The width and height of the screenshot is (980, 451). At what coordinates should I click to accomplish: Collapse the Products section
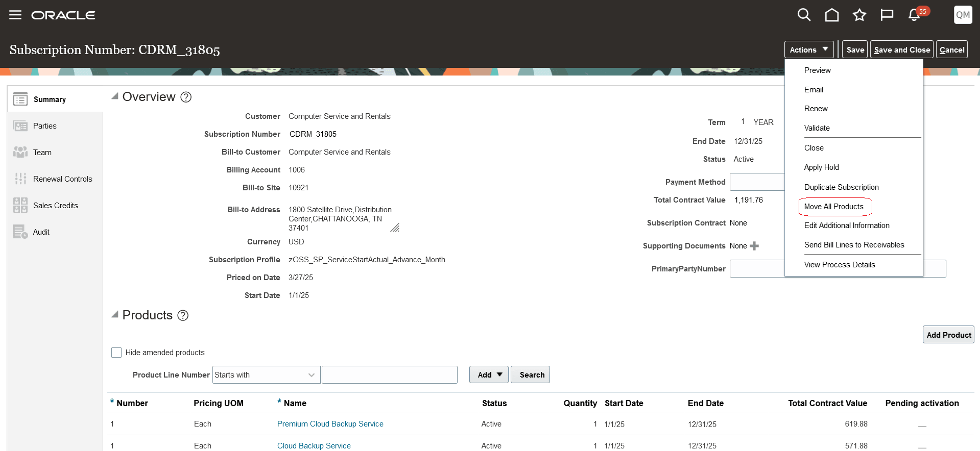pyautogui.click(x=115, y=314)
